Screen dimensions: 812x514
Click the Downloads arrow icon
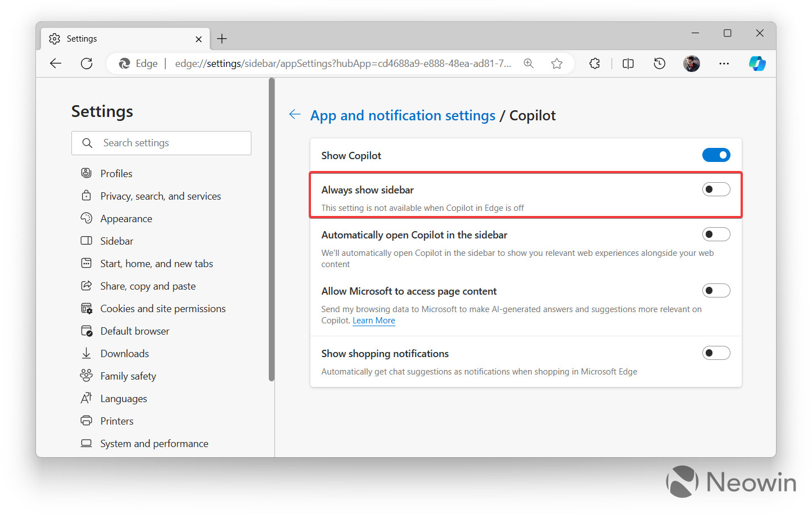(x=86, y=353)
